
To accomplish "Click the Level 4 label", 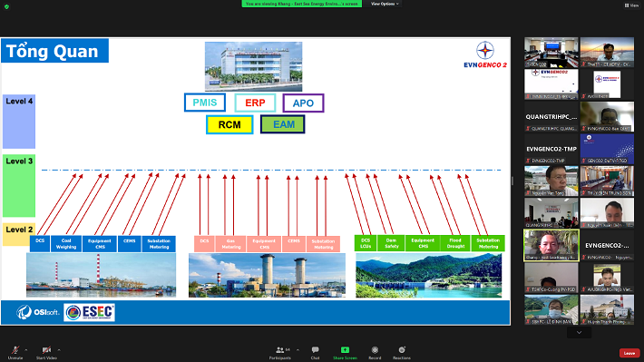I will (19, 122).
